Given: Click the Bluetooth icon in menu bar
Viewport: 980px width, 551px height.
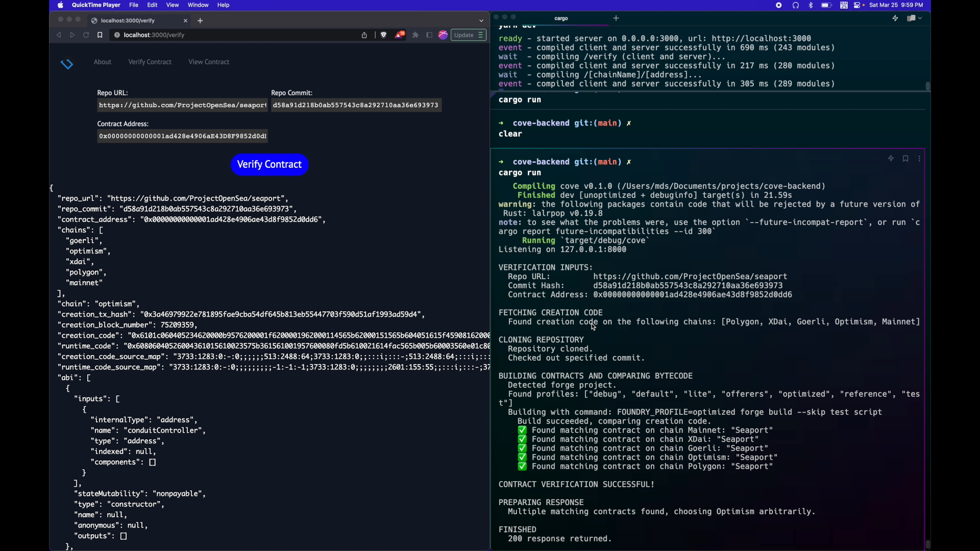Looking at the screenshot, I should pos(811,5).
